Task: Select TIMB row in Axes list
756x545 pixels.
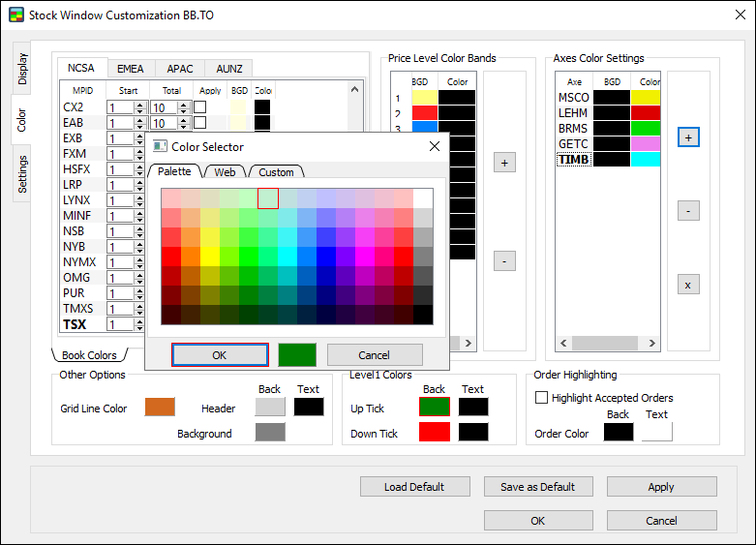Action: click(573, 159)
